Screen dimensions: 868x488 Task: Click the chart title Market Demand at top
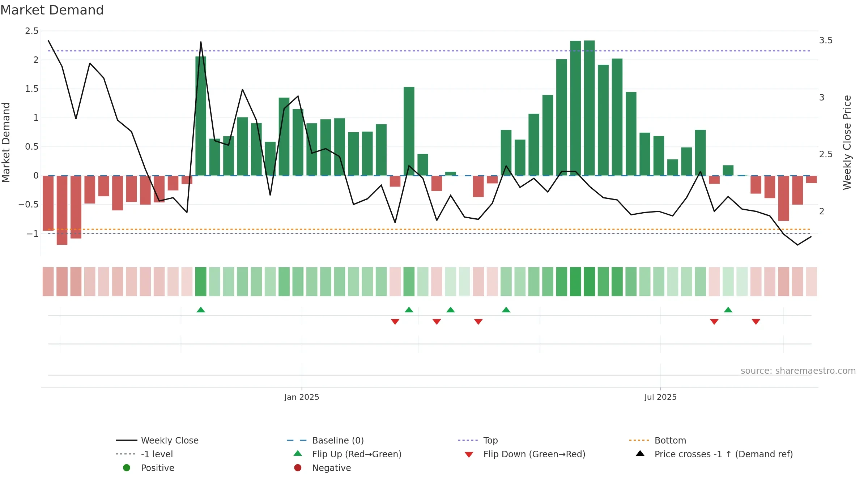(x=52, y=10)
